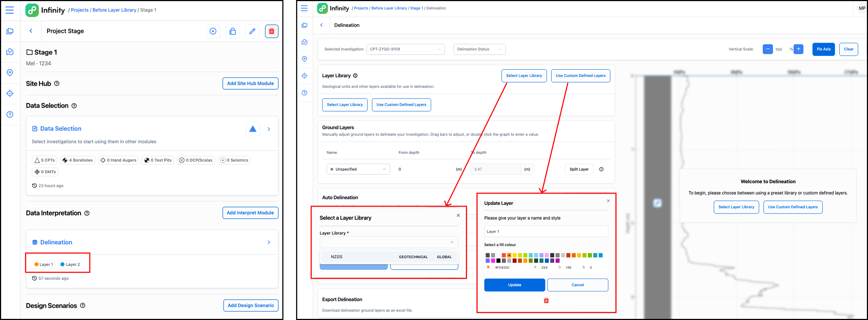
Task: Decrease vertical scale with minus button
Action: (768, 49)
